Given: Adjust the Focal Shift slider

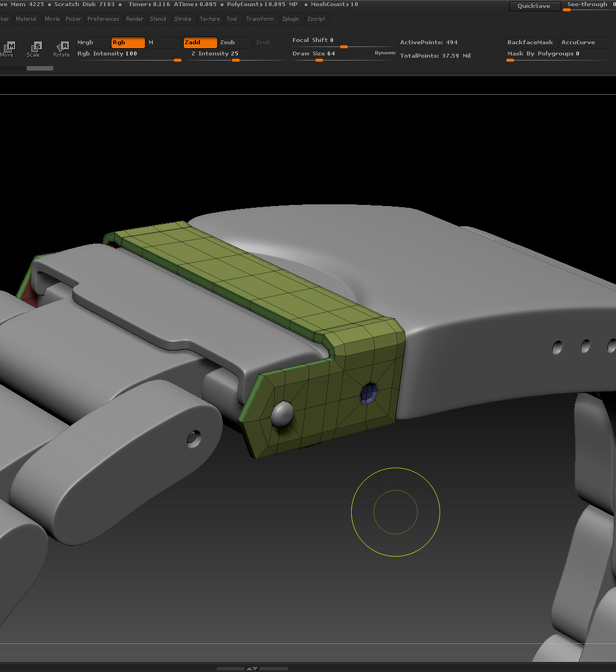Looking at the screenshot, I should click(x=343, y=43).
